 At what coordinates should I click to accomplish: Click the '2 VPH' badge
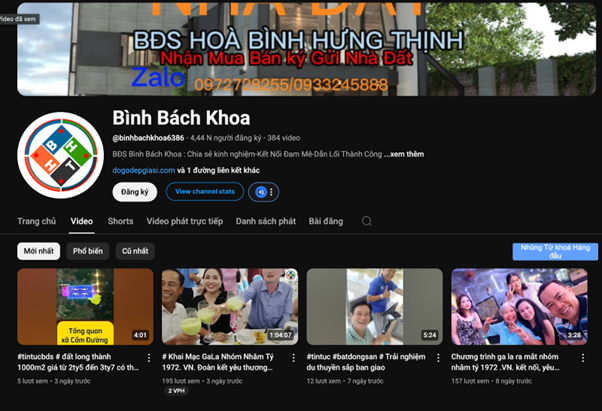176,391
